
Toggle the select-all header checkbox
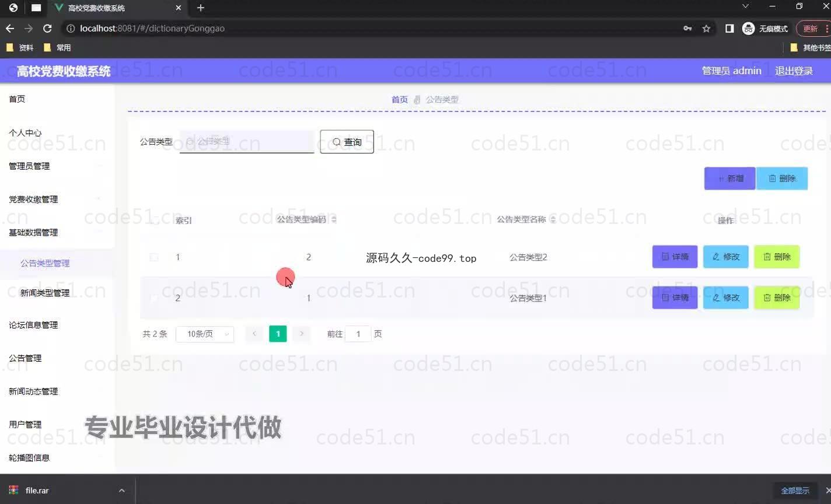(154, 220)
